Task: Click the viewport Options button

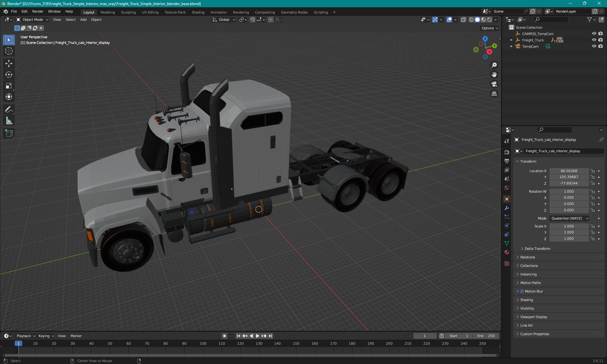Action: point(489,28)
